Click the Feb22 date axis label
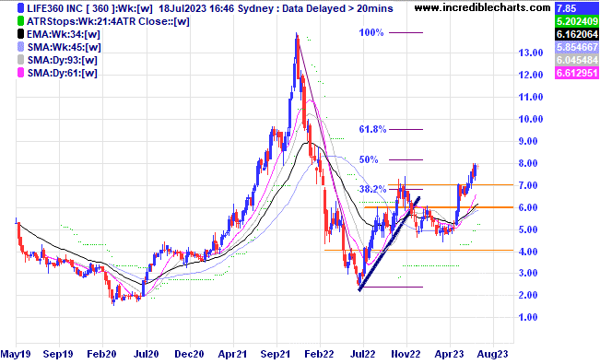Viewport: 600px width, 364px height. pyautogui.click(x=319, y=354)
